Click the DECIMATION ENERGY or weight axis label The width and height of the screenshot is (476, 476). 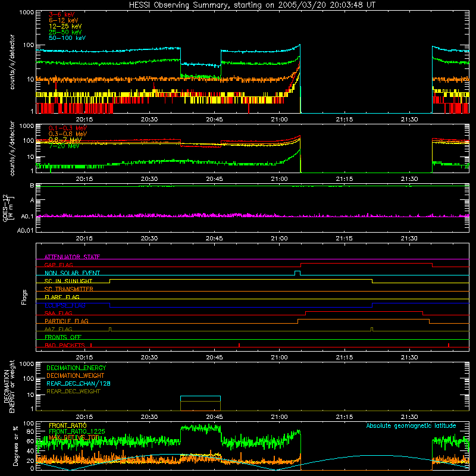click(9, 386)
